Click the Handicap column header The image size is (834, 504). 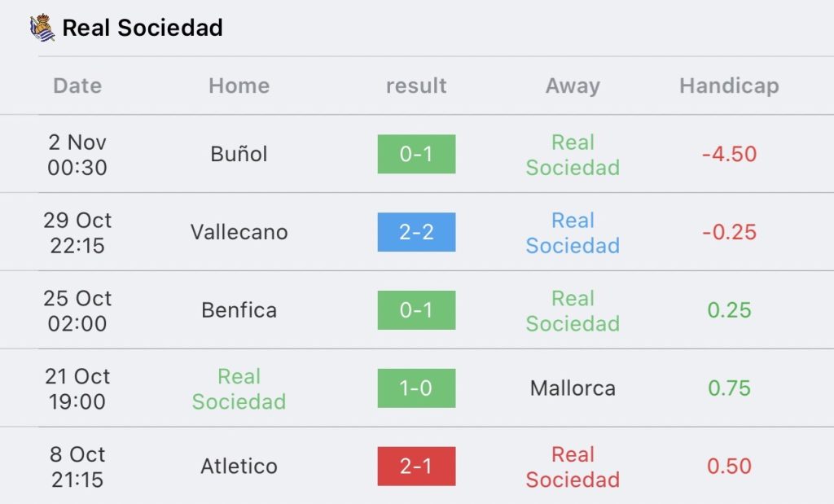tap(729, 85)
